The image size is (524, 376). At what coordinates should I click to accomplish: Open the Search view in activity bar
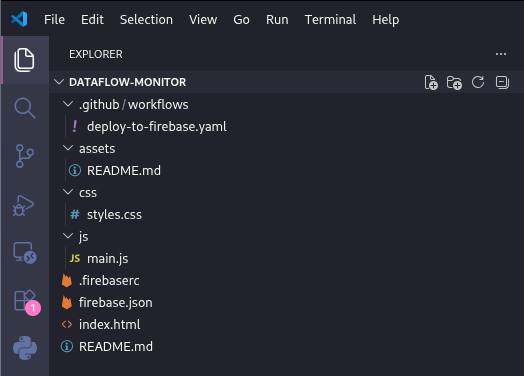click(25, 108)
